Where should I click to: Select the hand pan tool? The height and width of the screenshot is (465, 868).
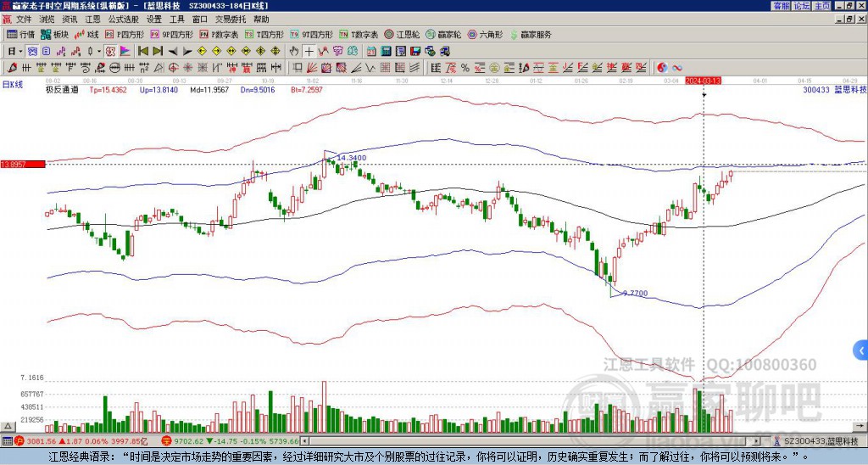(293, 52)
